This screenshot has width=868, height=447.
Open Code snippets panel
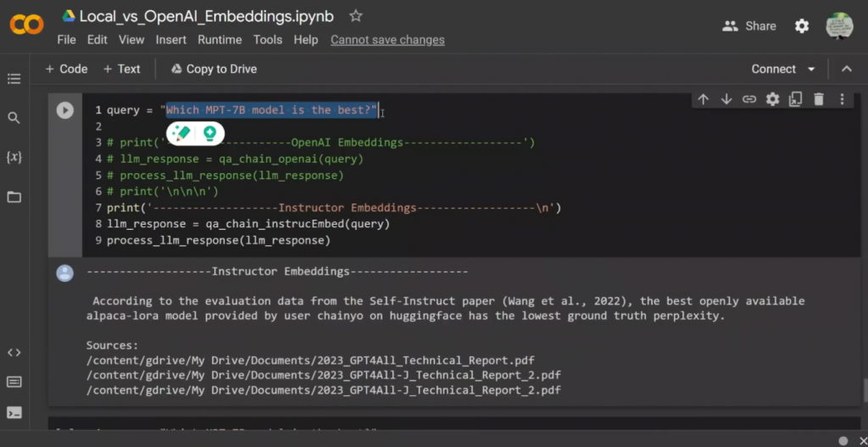tap(14, 352)
